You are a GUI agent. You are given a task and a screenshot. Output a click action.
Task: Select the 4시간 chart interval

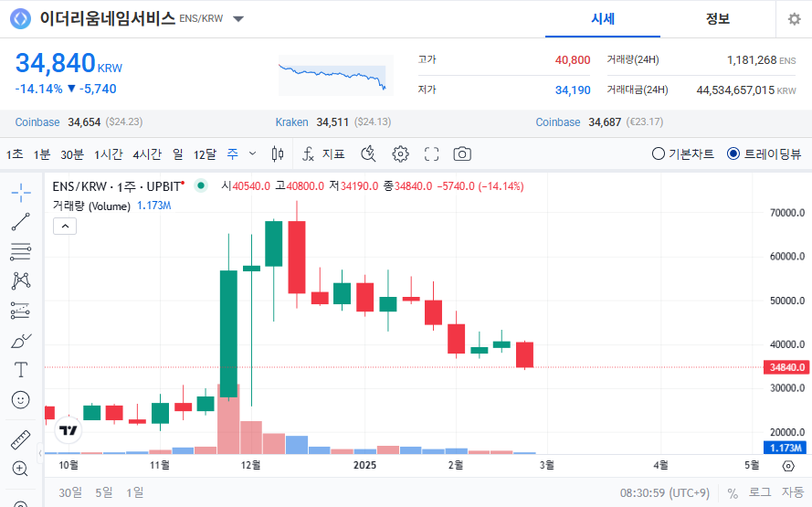click(147, 154)
